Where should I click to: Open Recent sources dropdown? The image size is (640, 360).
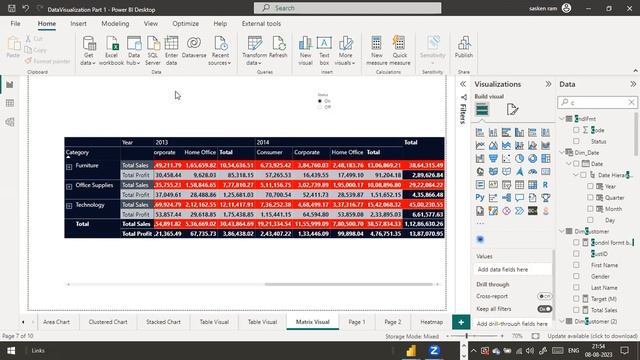220,51
